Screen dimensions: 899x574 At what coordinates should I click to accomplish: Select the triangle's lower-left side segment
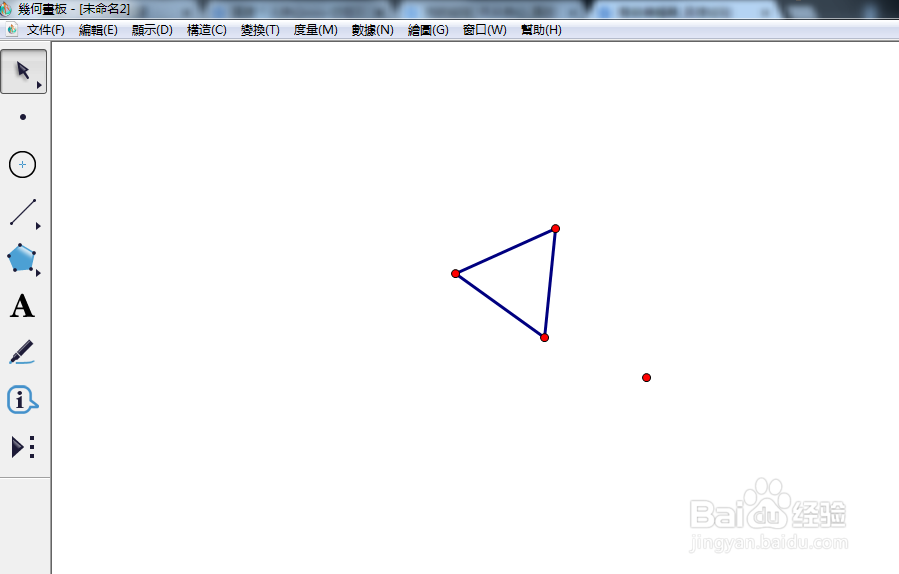tap(500, 306)
